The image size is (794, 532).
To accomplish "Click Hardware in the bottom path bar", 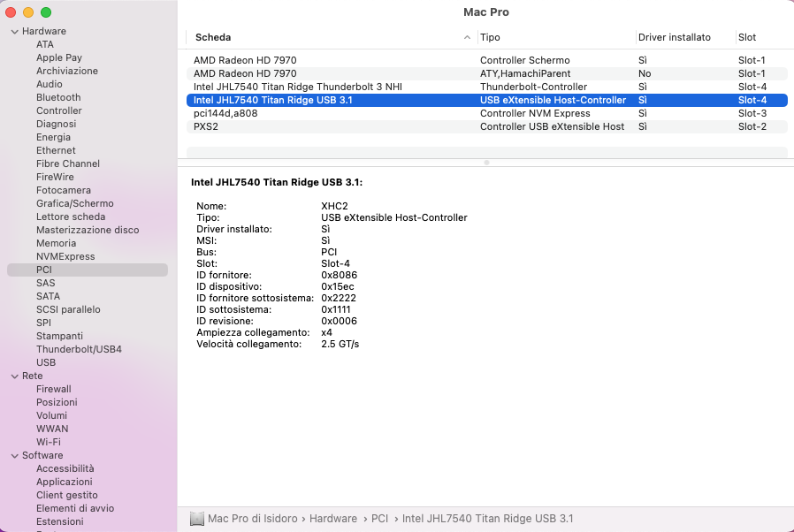I will (333, 519).
